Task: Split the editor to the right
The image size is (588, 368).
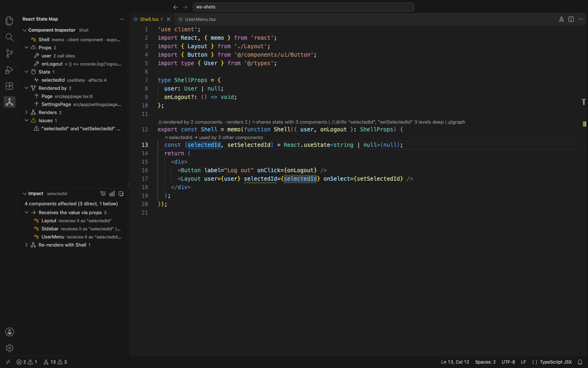Action: click(571, 19)
